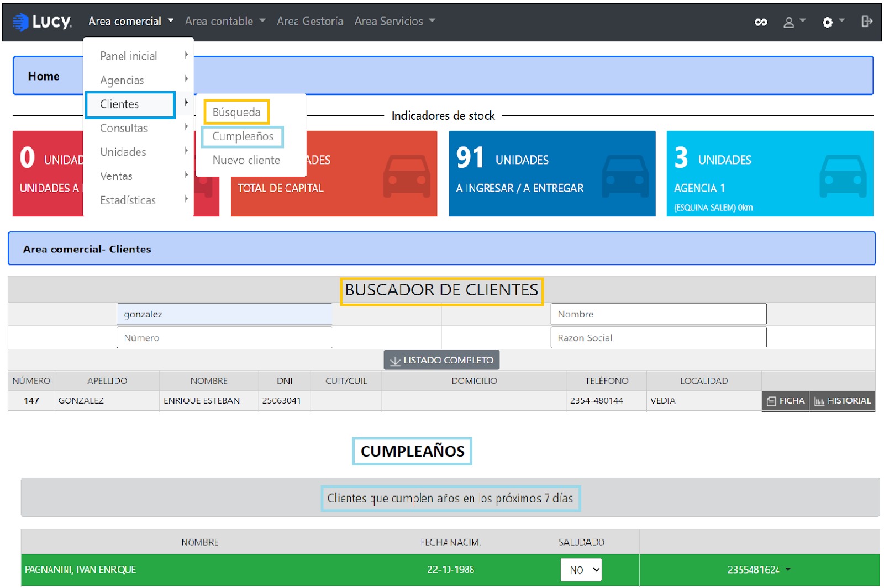Click the TELÉFONO column header
This screenshot has height=588, width=884.
point(607,381)
